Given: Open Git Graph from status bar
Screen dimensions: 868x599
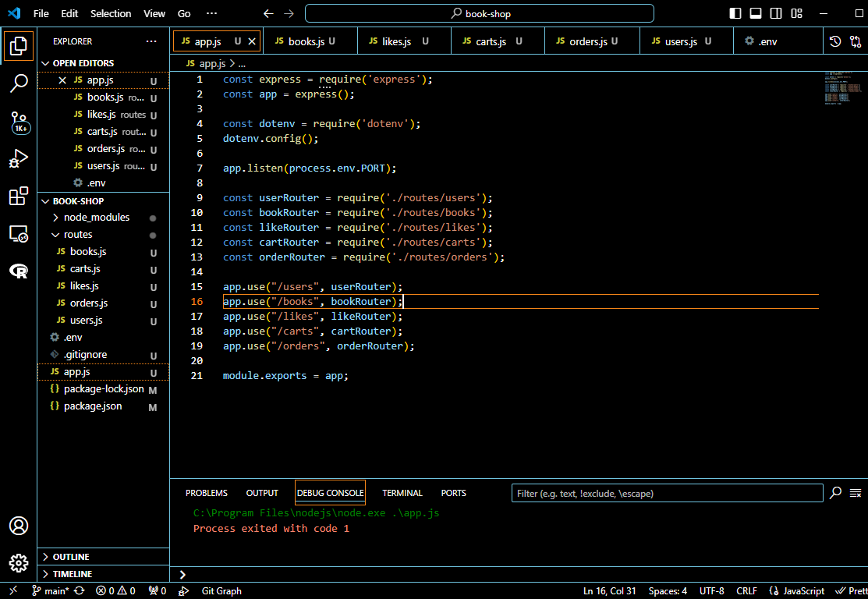Looking at the screenshot, I should 221,590.
